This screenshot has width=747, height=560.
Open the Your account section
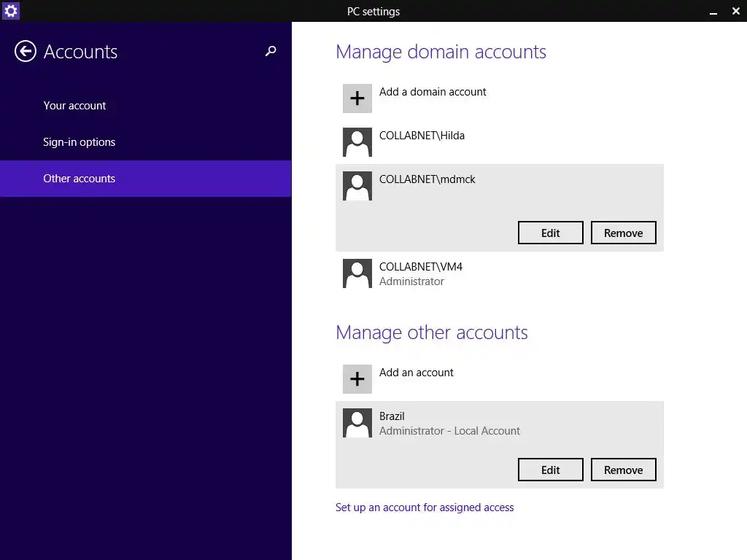[x=74, y=105]
